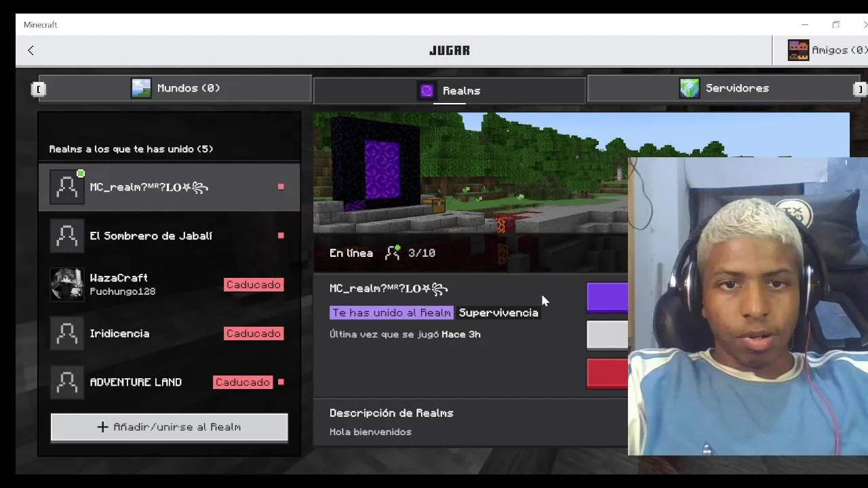Image resolution: width=868 pixels, height=488 pixels.
Task: Click Caducado badge on ADVENTURE LAND row
Action: (x=243, y=382)
